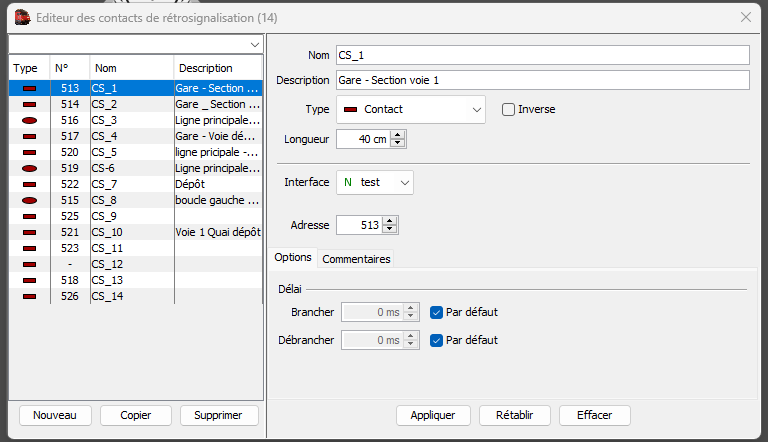
Task: Click the Appliquer button
Action: click(433, 416)
